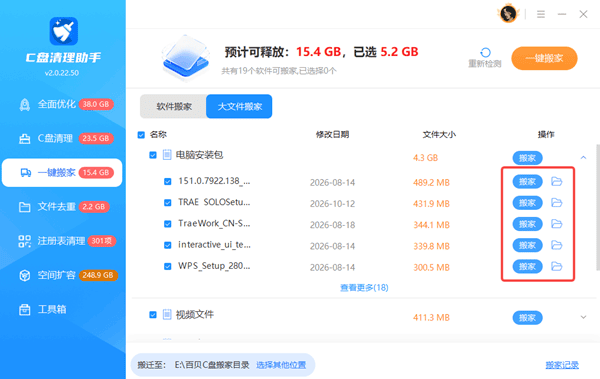This screenshot has width=600, height=379.
Task: Open folder for TRAE SOLOSetup file
Action: point(557,203)
